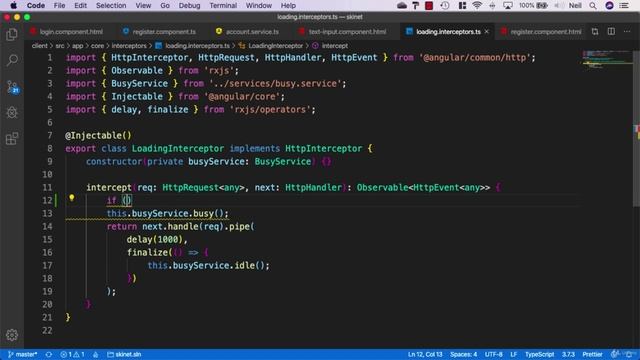Expand the core breadcrumb segment
The height and width of the screenshot is (360, 640).
97,46
